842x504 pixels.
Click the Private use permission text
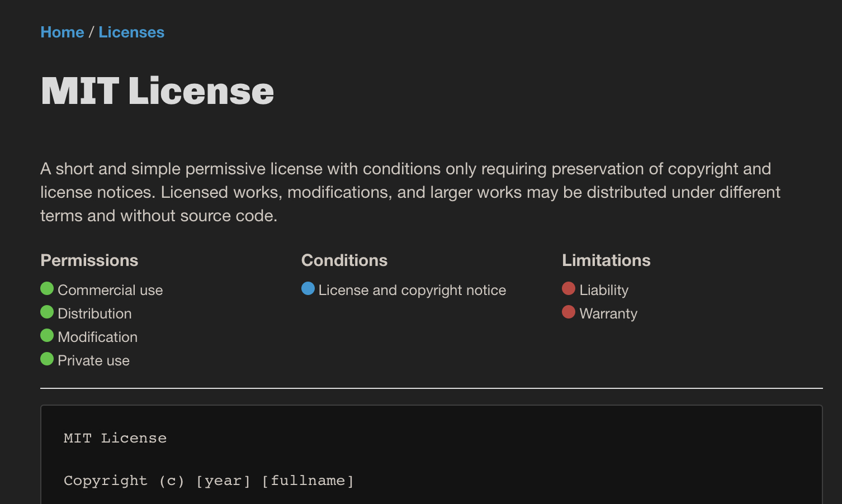click(93, 361)
